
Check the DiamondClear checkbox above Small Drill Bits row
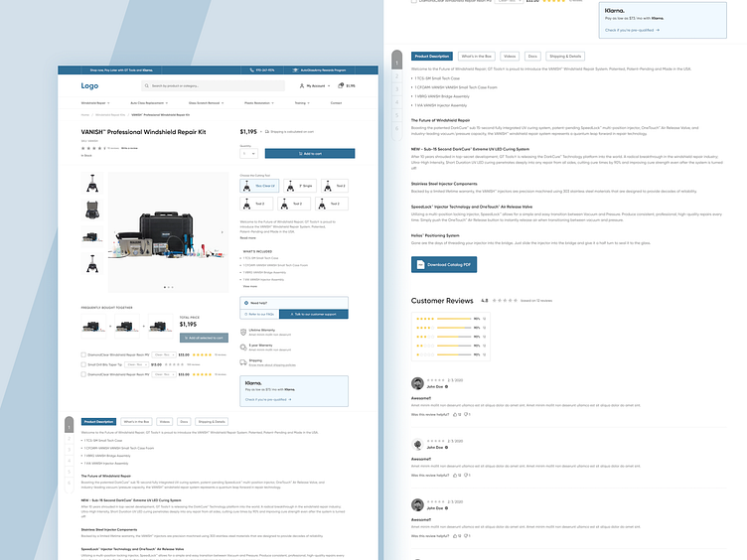click(x=83, y=354)
